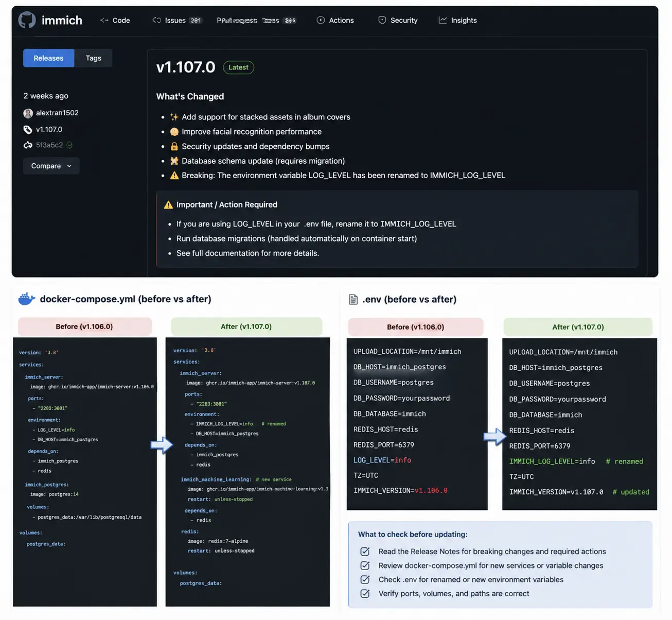Open the Code tab
The width and height of the screenshot is (672, 620).
click(115, 20)
